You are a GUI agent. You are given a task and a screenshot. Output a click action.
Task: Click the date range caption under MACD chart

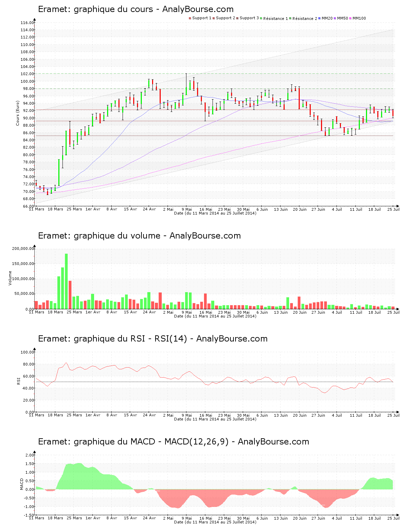[215, 522]
